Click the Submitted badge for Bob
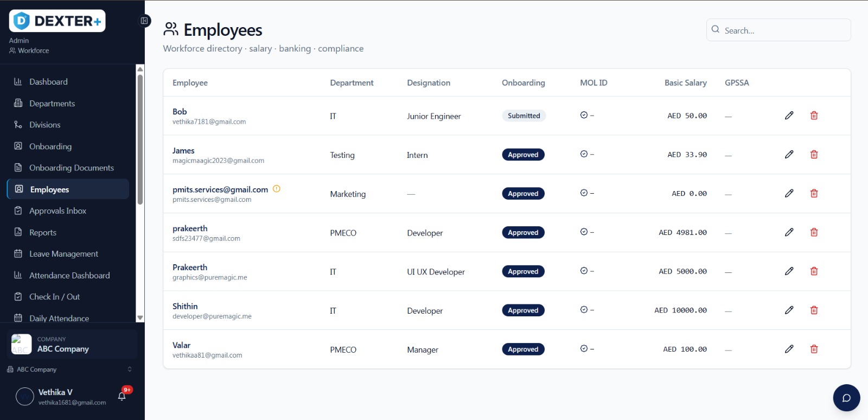 524,116
